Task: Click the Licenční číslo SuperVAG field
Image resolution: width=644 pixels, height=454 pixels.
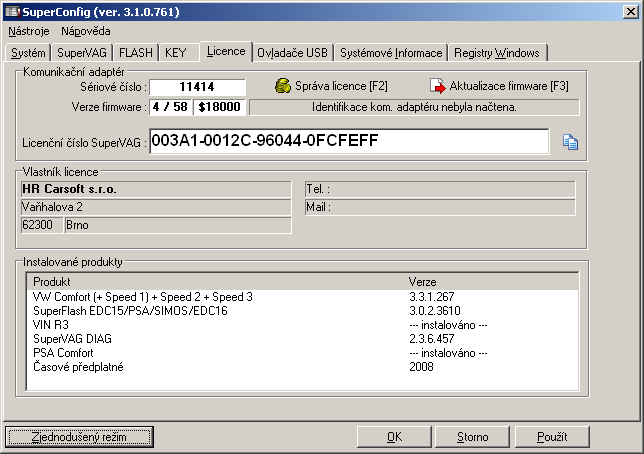Action: tap(350, 141)
